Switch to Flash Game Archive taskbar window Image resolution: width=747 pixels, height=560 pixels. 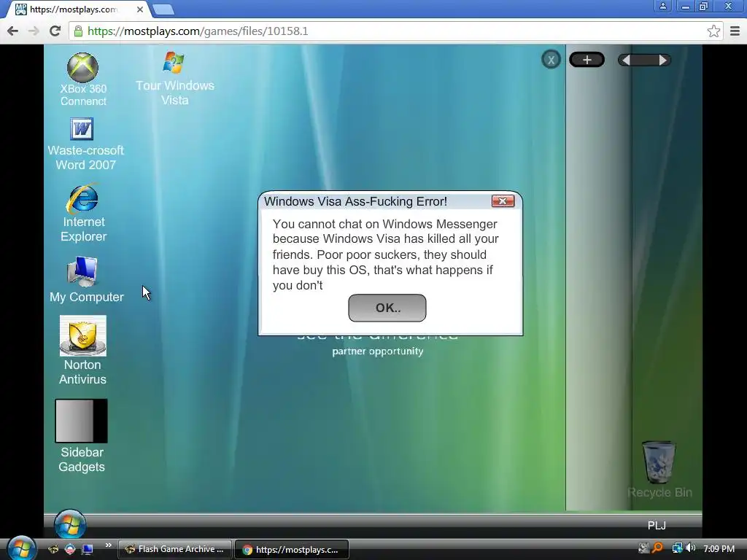(x=175, y=549)
